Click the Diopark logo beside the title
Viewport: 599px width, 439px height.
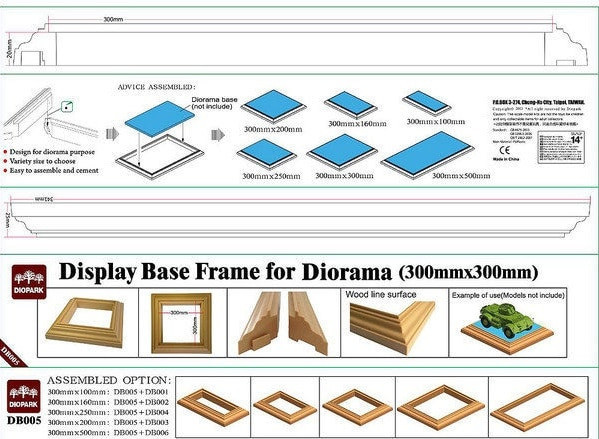(29, 282)
